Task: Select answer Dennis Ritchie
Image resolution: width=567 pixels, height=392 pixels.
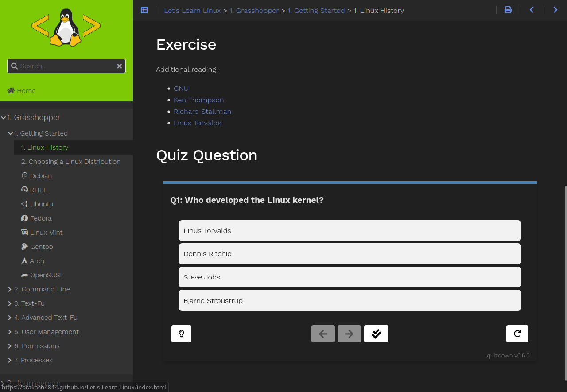Action: click(x=350, y=253)
